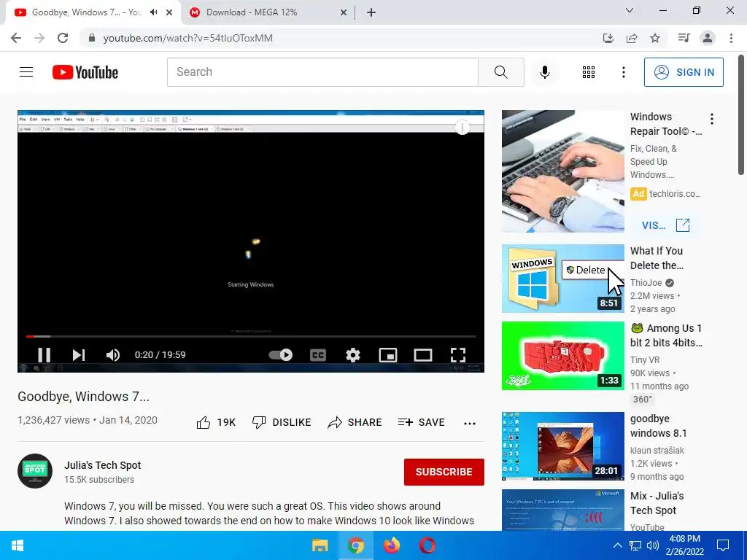Click the address bar URL
Screen dimensions: 747x560
(187, 38)
